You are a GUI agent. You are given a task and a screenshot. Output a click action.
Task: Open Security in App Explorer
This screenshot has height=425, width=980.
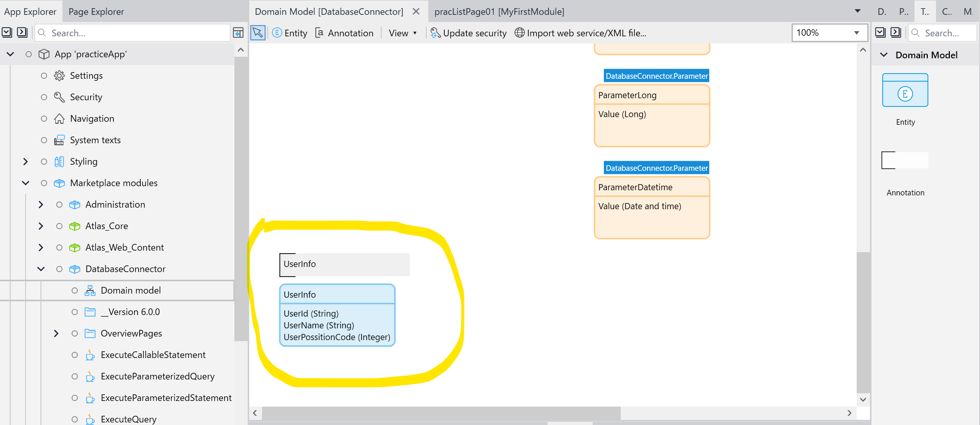(86, 97)
